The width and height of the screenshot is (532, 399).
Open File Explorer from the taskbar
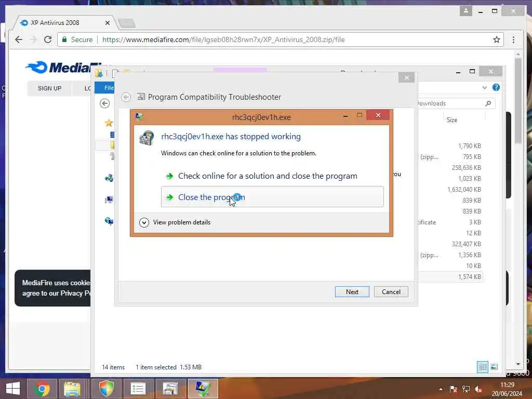click(x=72, y=389)
